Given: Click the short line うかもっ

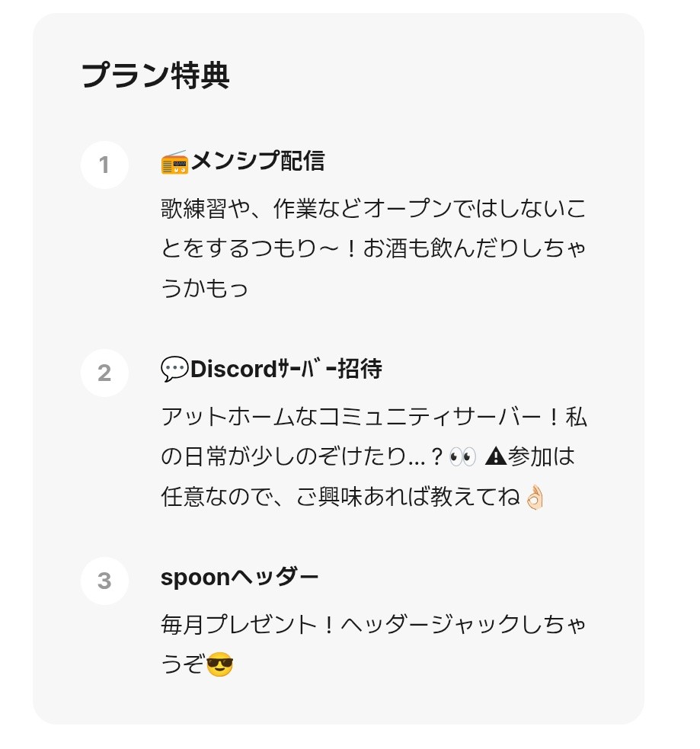Looking at the screenshot, I should point(205,289).
